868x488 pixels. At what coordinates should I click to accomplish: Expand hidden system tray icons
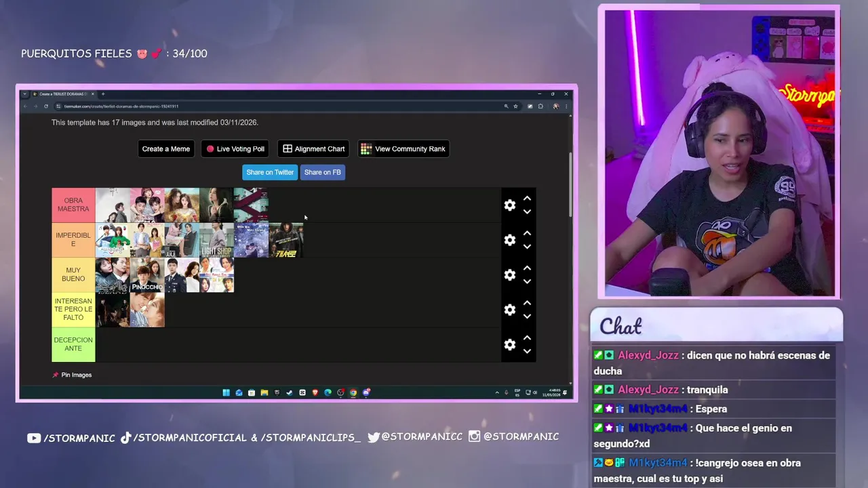(497, 392)
